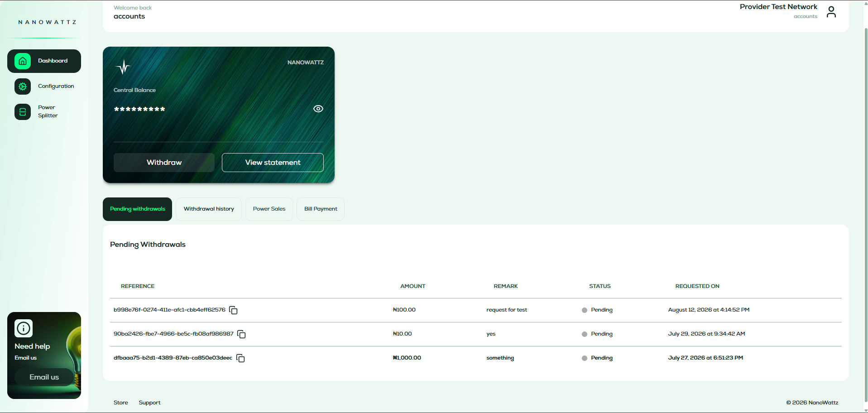868x413 pixels.
Task: Select reference 90ba2426-fbe7-4966-be5c-fb08af986987
Action: [173, 334]
